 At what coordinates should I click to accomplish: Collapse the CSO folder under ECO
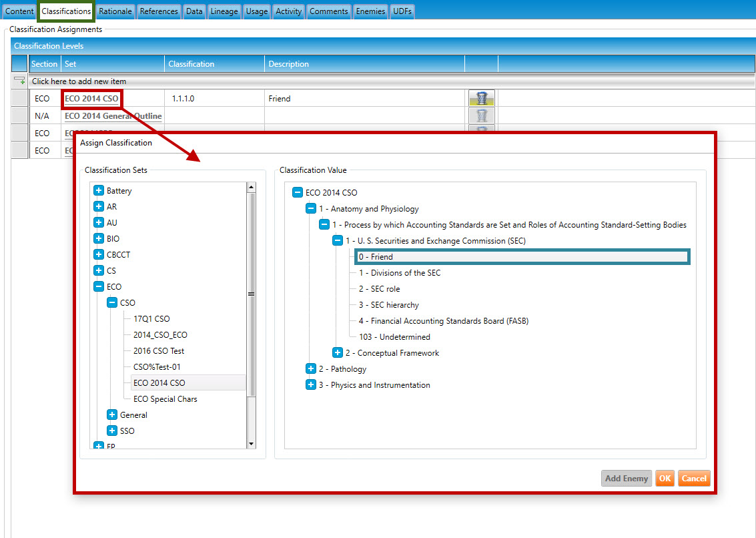112,302
